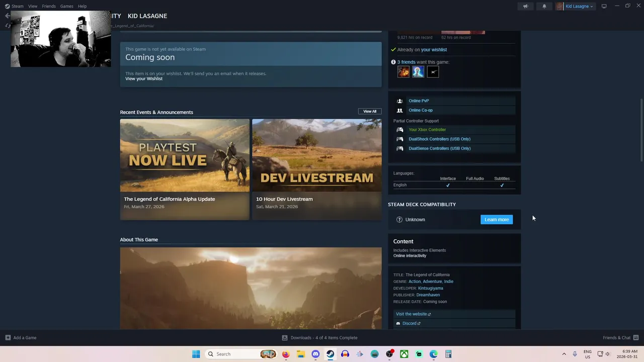Open File Explorer from the taskbar
This screenshot has height=362, width=644.
[300, 354]
